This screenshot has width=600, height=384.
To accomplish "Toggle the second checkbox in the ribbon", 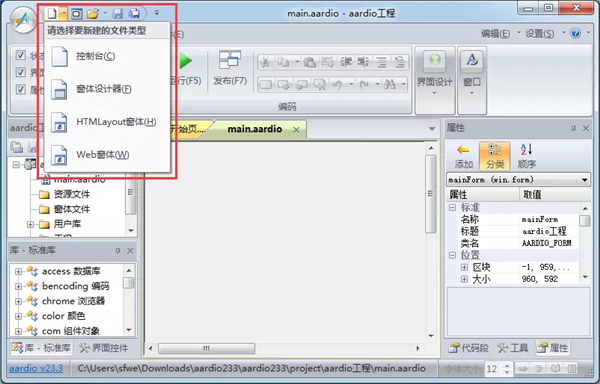I will point(21,72).
